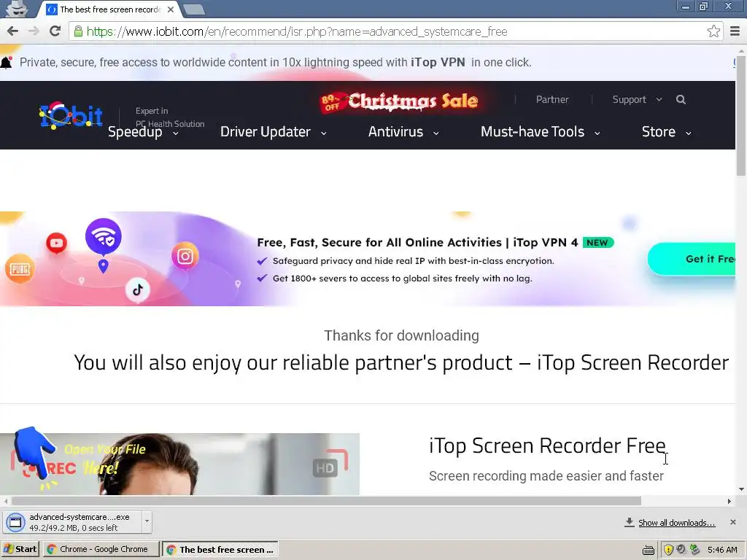Close the current browser tab
747x560 pixels.
(x=171, y=9)
